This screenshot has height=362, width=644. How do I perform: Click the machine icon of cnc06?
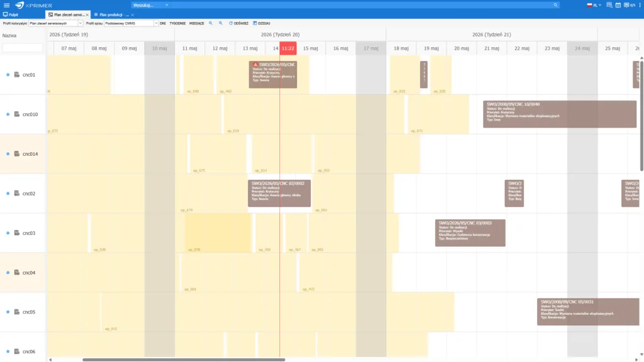coord(17,351)
